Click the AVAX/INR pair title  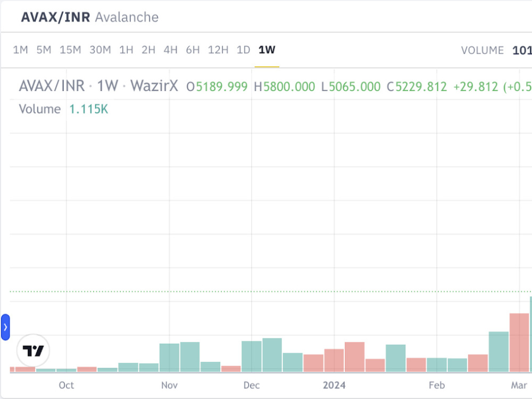[x=56, y=18]
